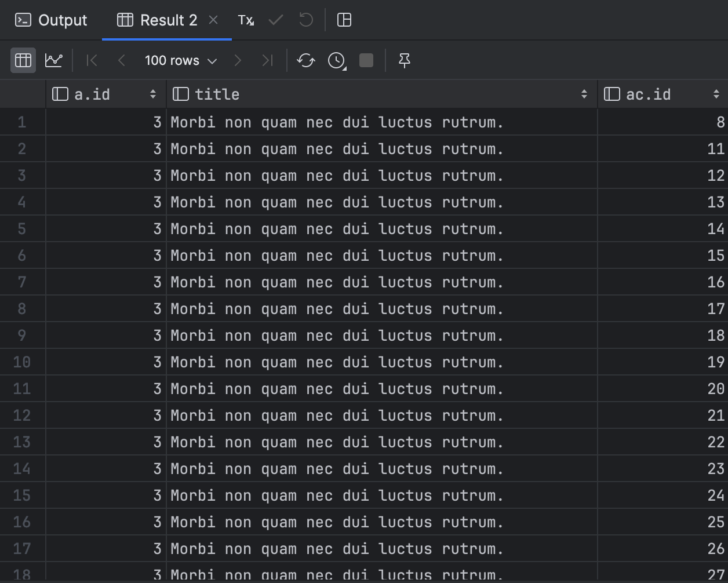
Task: Sort by the ac.id column arrows
Action: (716, 94)
